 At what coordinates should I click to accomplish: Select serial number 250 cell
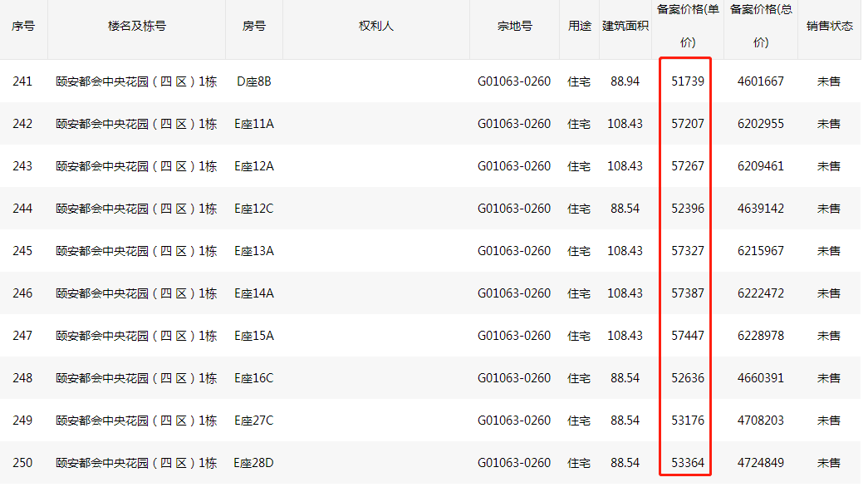pos(22,463)
